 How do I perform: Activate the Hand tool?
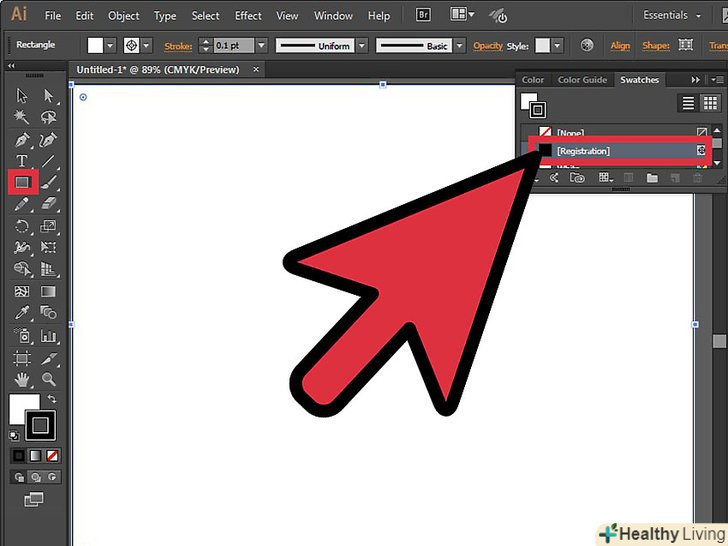tap(22, 379)
